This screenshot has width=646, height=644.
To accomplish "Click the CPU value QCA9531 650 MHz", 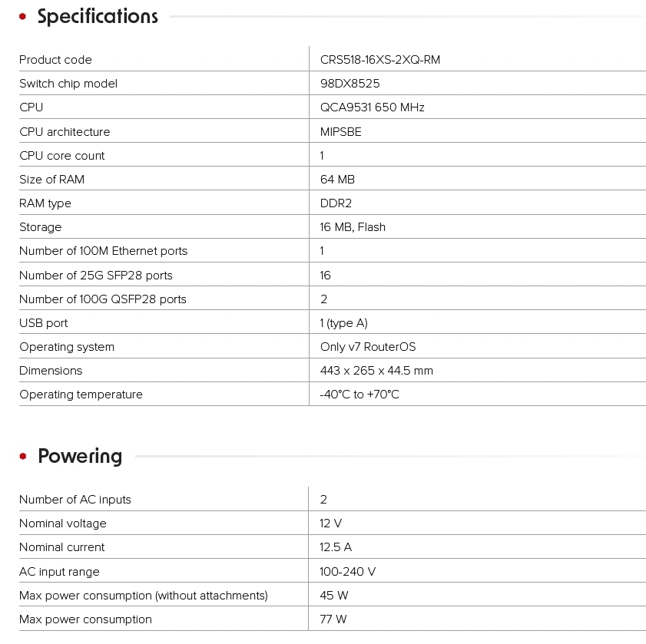I will point(372,107).
